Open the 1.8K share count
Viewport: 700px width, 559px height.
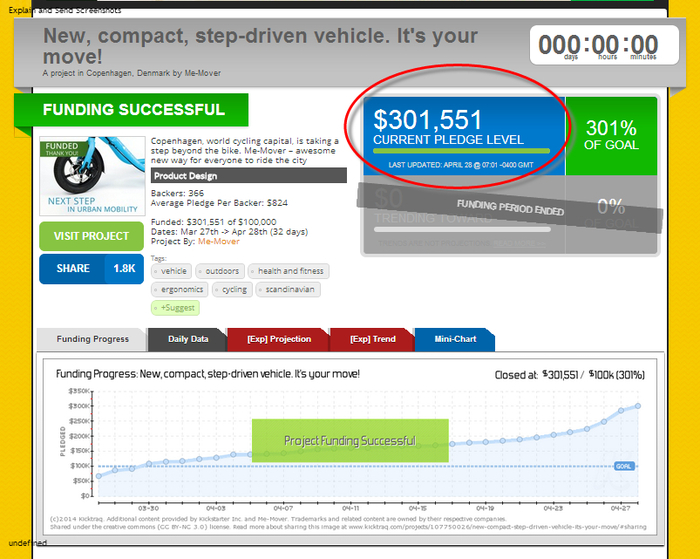[x=124, y=269]
